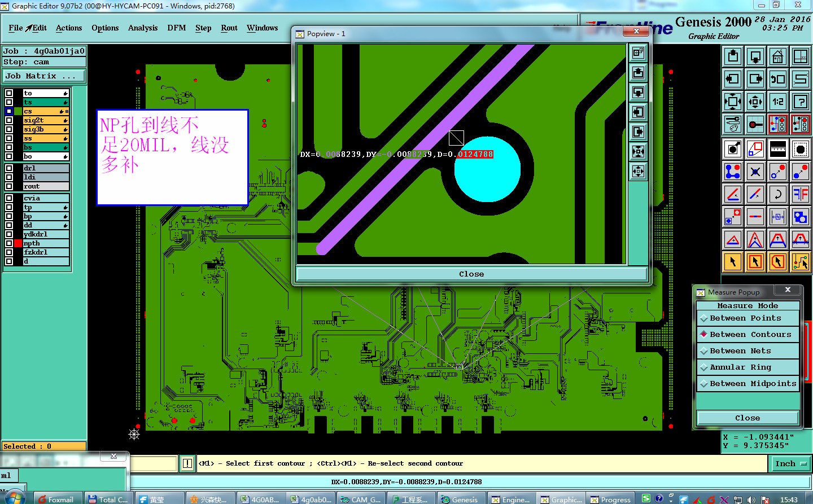Screen dimensions: 813x504
Task: Select the polygon-area pointer tool
Action: point(778,262)
